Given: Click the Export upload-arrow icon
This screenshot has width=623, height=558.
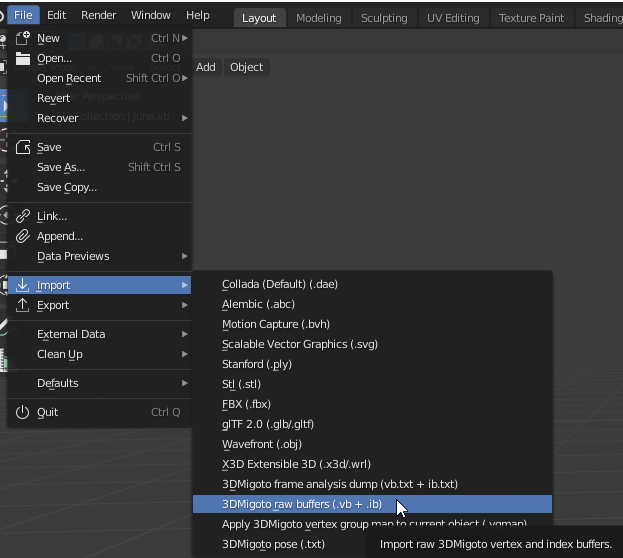Looking at the screenshot, I should pos(23,305).
